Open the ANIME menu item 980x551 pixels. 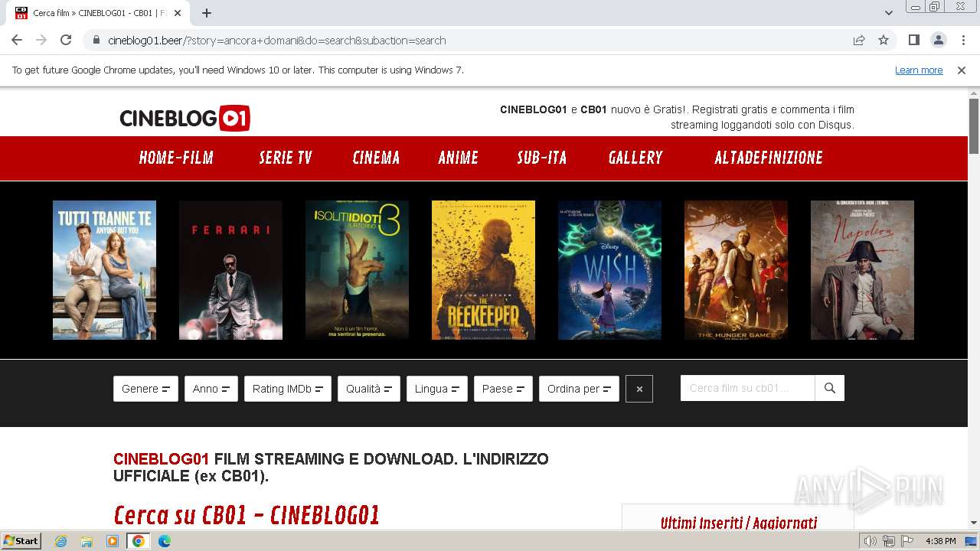pyautogui.click(x=458, y=158)
